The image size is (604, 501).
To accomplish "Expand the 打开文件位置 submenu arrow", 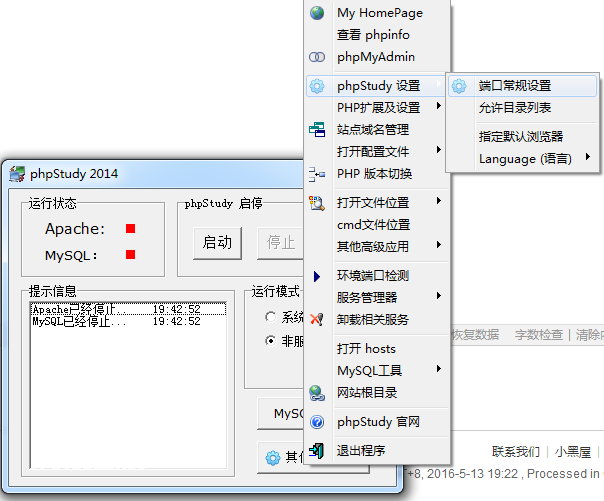I will click(x=439, y=201).
